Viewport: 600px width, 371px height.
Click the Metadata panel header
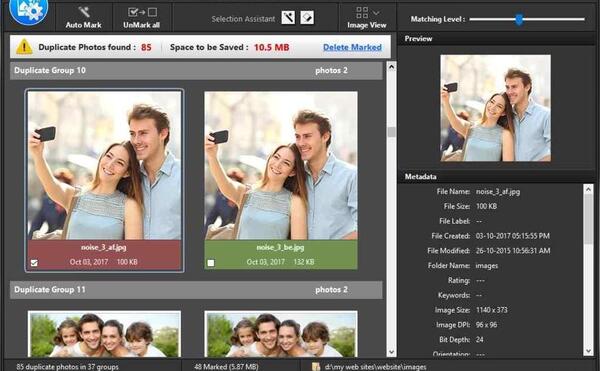click(x=497, y=177)
